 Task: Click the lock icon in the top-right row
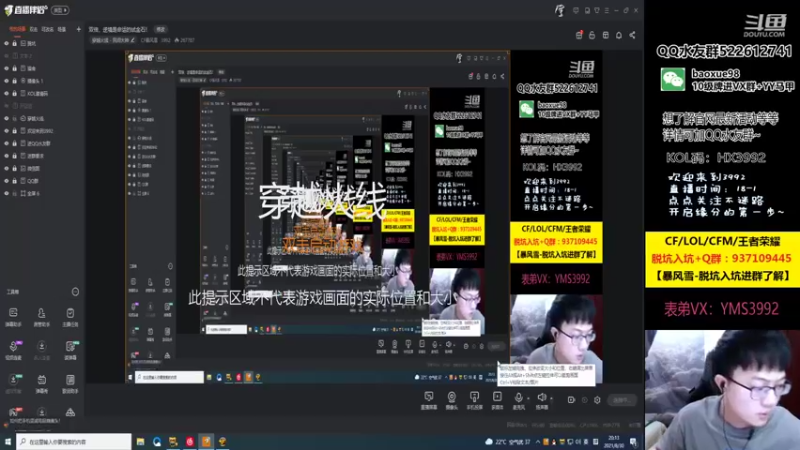point(592,35)
